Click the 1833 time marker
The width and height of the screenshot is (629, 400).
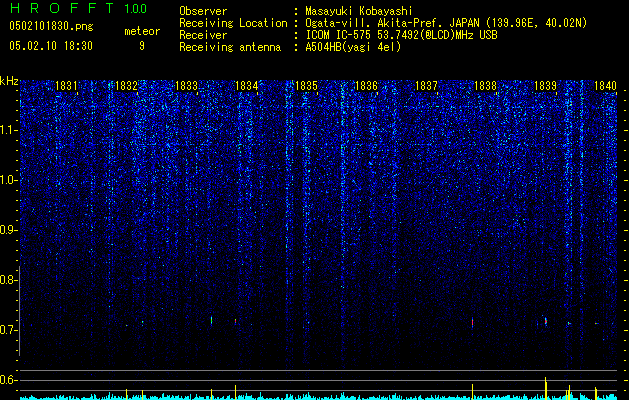click(x=187, y=86)
